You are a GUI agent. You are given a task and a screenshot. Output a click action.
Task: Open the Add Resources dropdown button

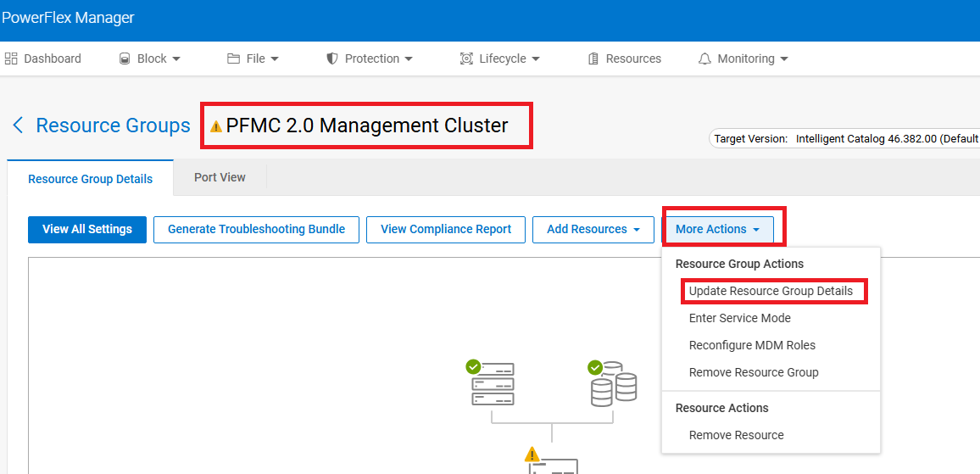593,229
